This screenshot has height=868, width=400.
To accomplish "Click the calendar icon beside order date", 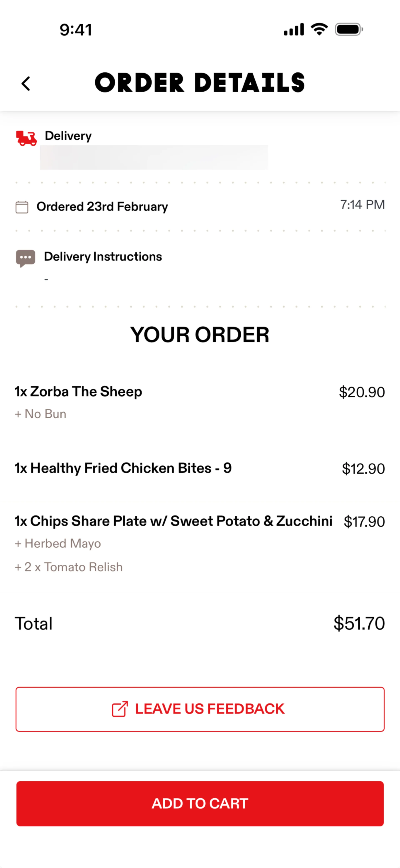I will (22, 207).
